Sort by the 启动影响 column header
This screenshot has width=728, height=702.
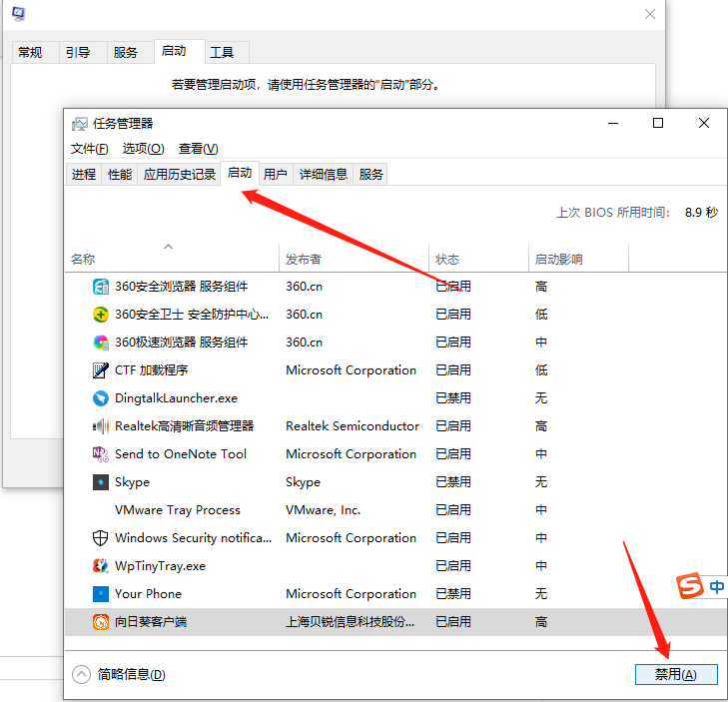[x=578, y=259]
